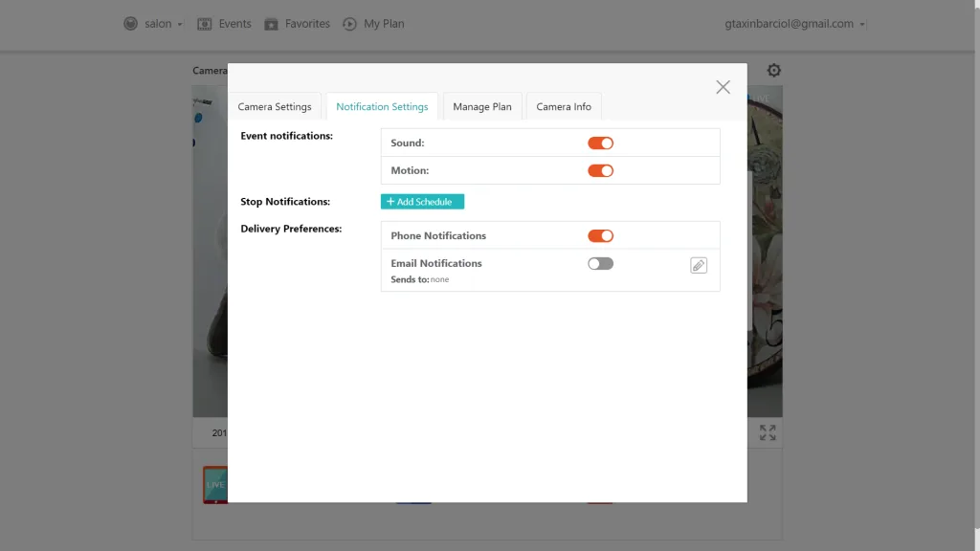Viewport: 980px width, 551px height.
Task: Open the gtaxinbarciol@gmail.com account menu
Action: [x=794, y=24]
